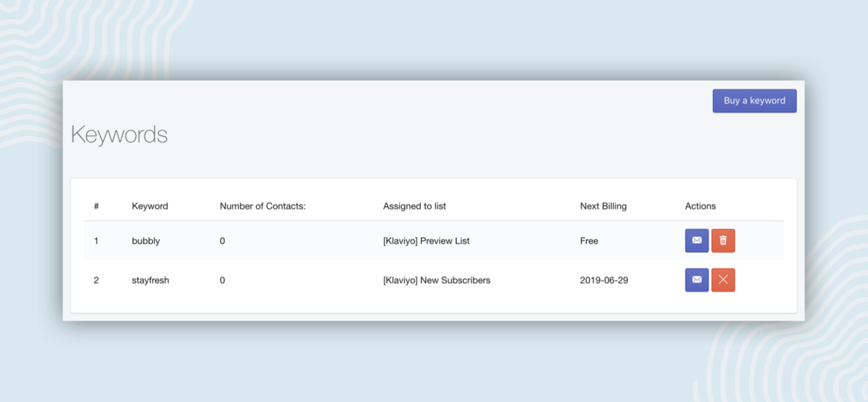Screen dimensions: 868x402
Task: Click the Actions column header
Action: [x=700, y=206]
